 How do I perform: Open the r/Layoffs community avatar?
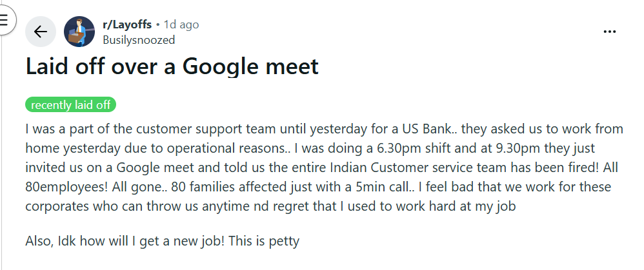coord(79,32)
